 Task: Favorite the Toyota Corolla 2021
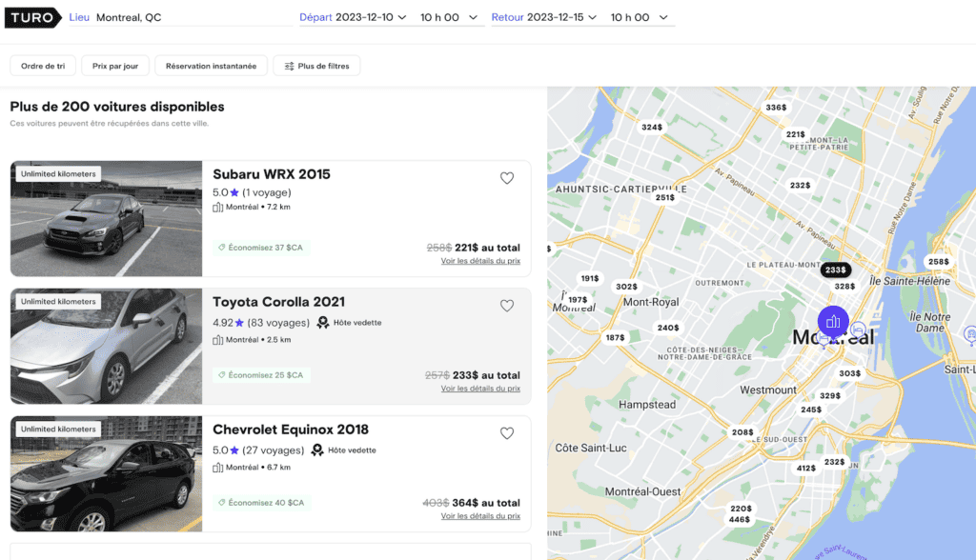(507, 305)
